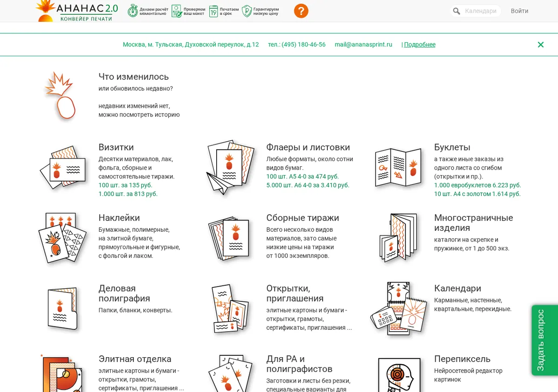Select the Буклеты folded booklet icon
Screen dimensions: 558x392
coord(399,167)
